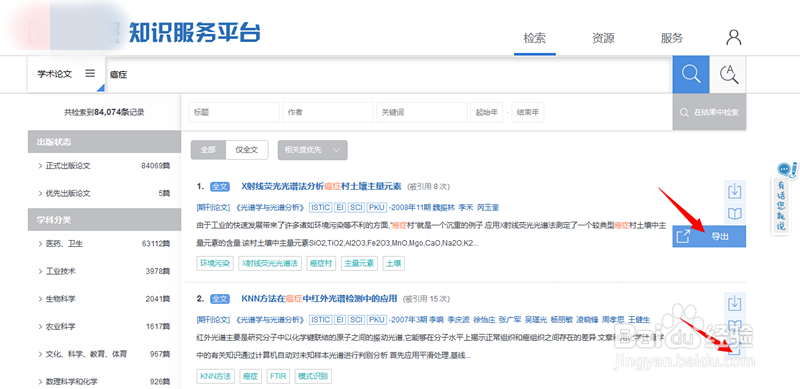Click the blue magnifier search button
800x389 pixels.
pyautogui.click(x=691, y=75)
